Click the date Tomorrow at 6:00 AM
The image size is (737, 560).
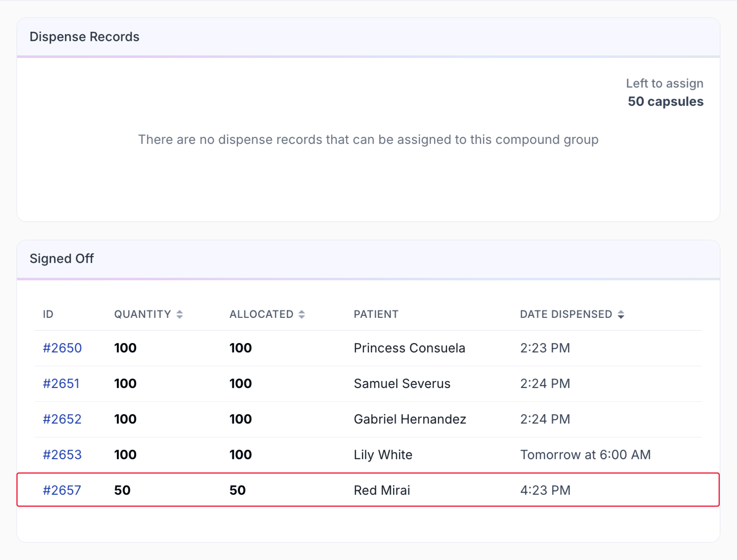click(585, 455)
